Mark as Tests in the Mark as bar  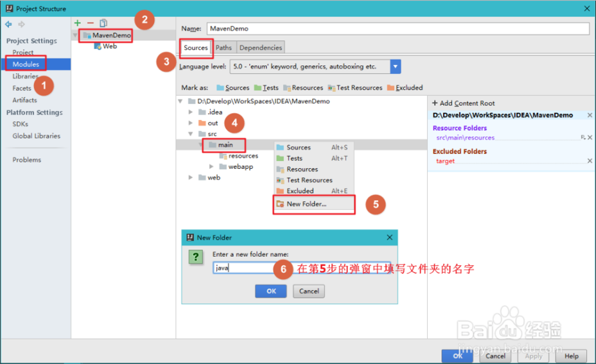[x=266, y=88]
